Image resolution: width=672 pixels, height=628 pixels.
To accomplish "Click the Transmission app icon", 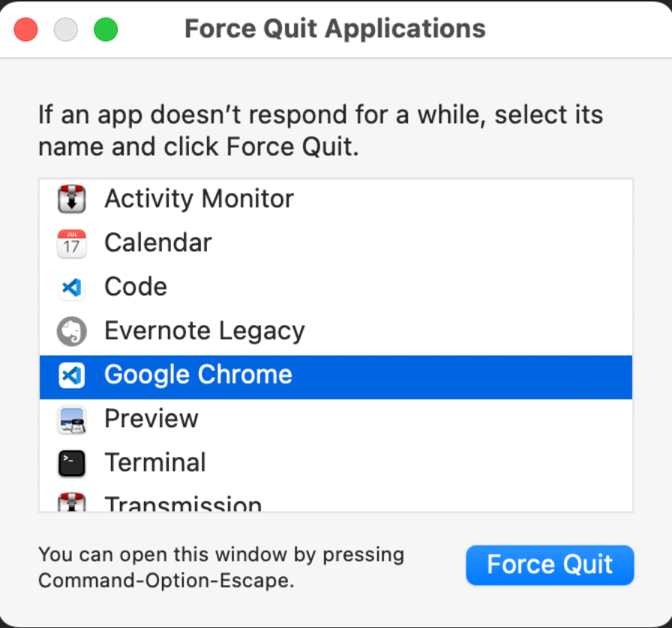I will pyautogui.click(x=72, y=503).
